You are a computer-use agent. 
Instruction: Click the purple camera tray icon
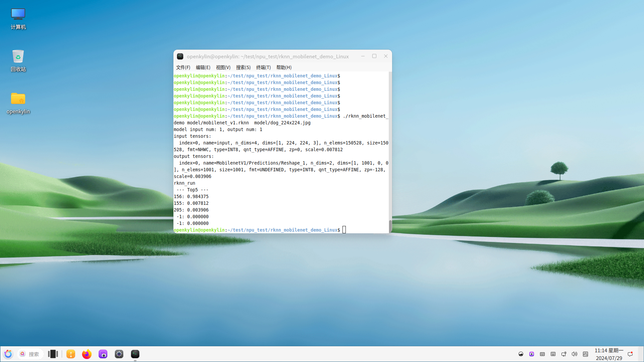pyautogui.click(x=532, y=354)
